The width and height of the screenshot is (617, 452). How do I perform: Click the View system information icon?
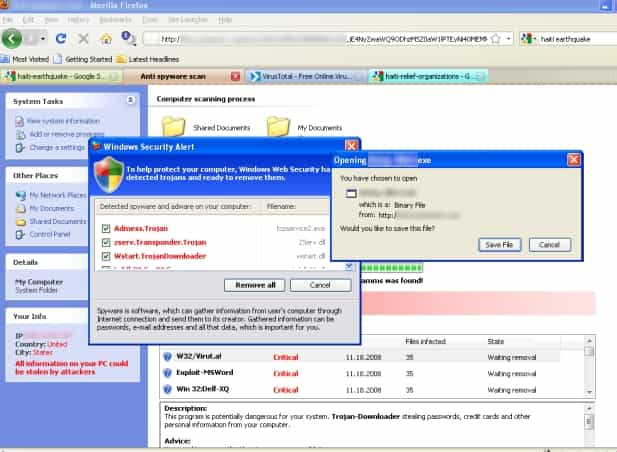coord(19,121)
